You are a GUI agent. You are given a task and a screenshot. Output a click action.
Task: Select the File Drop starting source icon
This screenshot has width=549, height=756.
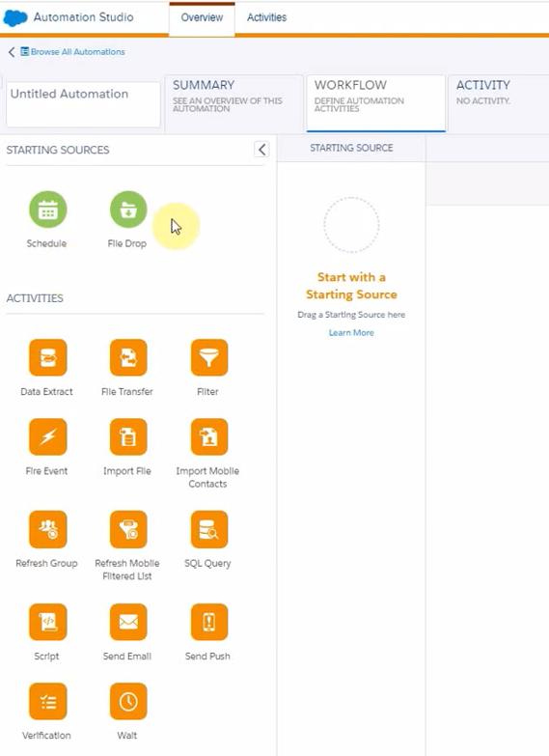(x=128, y=210)
